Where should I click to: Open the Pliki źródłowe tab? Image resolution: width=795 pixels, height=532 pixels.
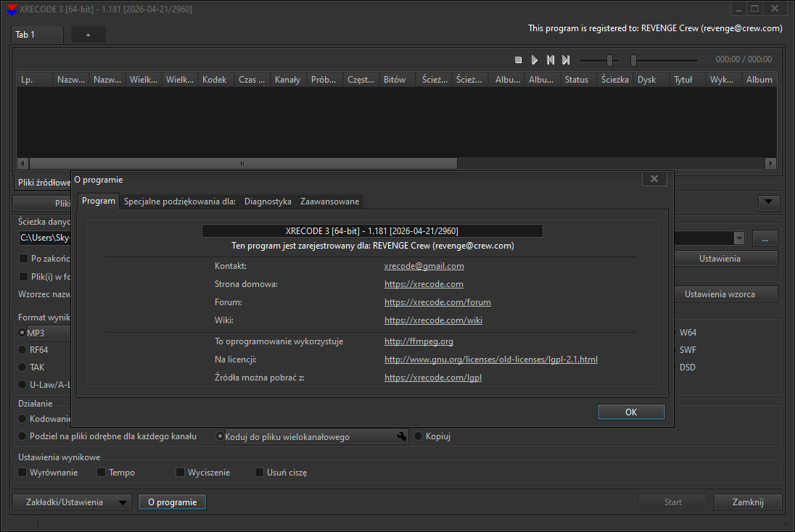pos(44,183)
